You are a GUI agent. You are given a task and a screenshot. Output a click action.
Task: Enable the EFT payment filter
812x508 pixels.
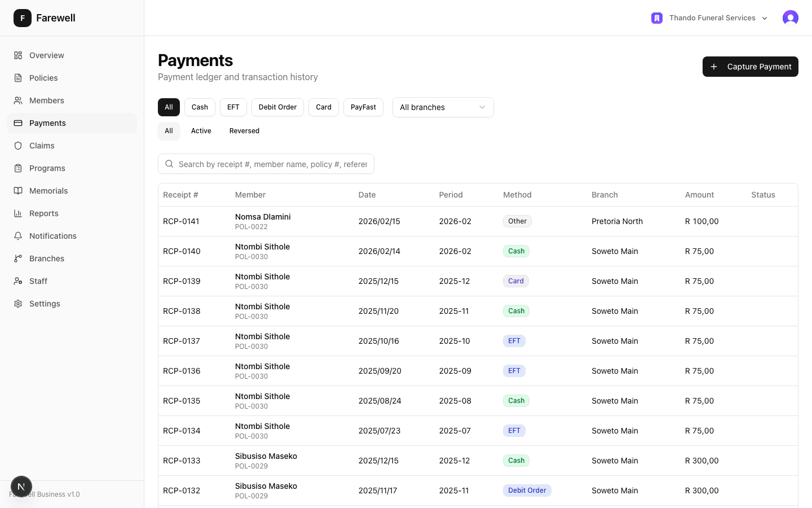(233, 107)
